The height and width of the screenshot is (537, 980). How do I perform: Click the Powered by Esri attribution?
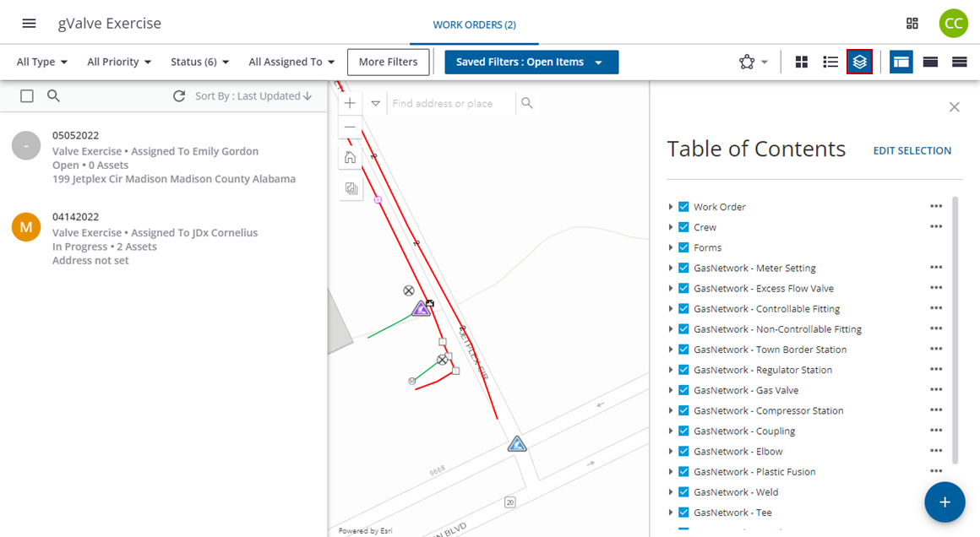coord(366,531)
